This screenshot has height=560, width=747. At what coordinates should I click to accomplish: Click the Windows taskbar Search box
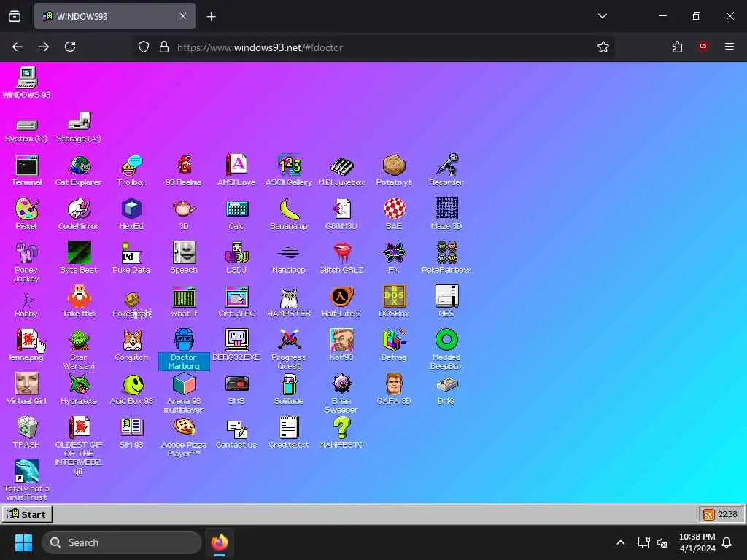click(122, 542)
